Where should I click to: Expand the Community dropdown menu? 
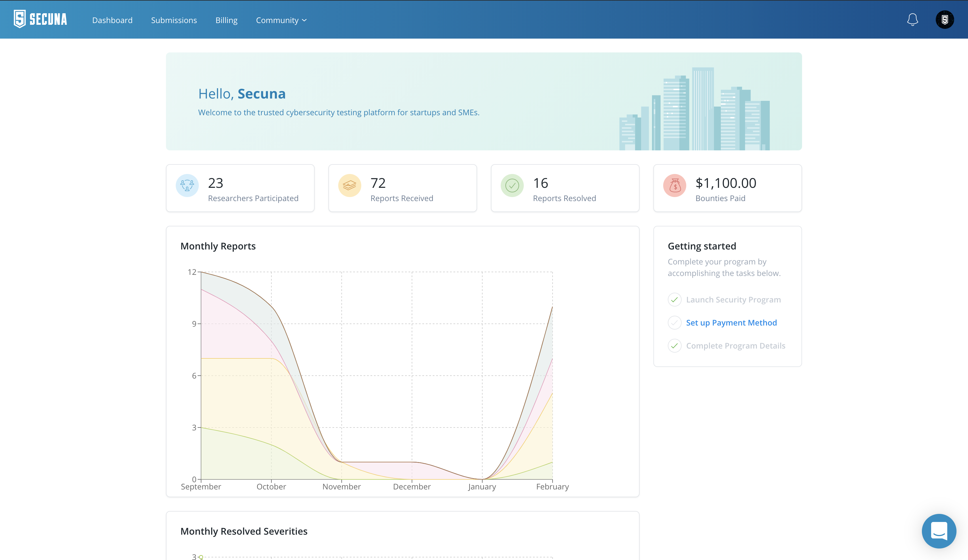pos(277,20)
